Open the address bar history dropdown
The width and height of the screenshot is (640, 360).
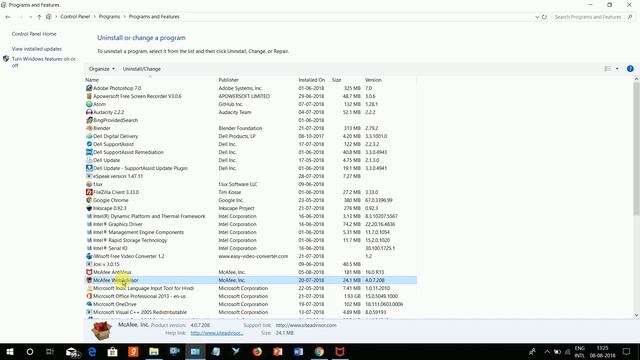point(537,17)
